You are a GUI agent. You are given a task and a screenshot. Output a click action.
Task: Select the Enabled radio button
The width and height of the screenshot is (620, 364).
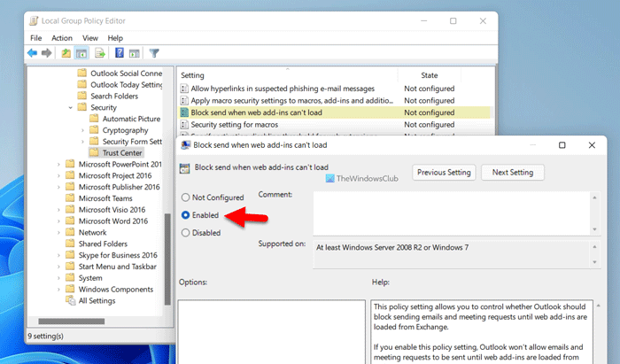pos(185,215)
